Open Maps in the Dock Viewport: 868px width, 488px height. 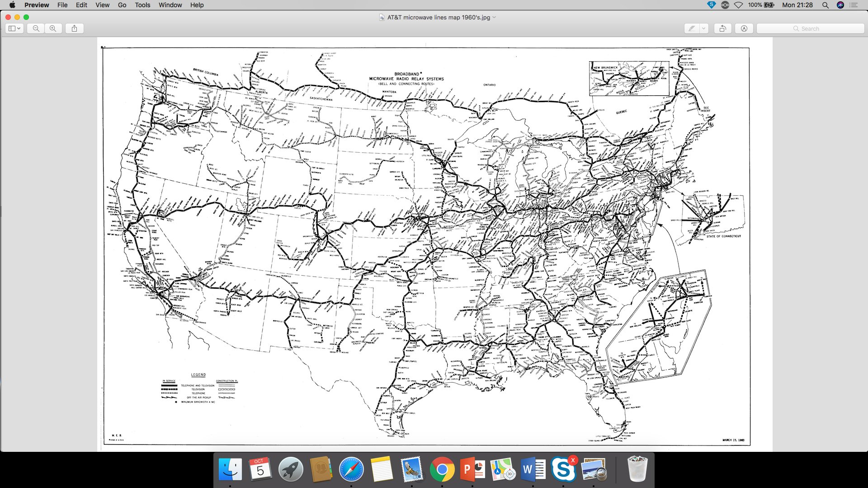point(503,469)
